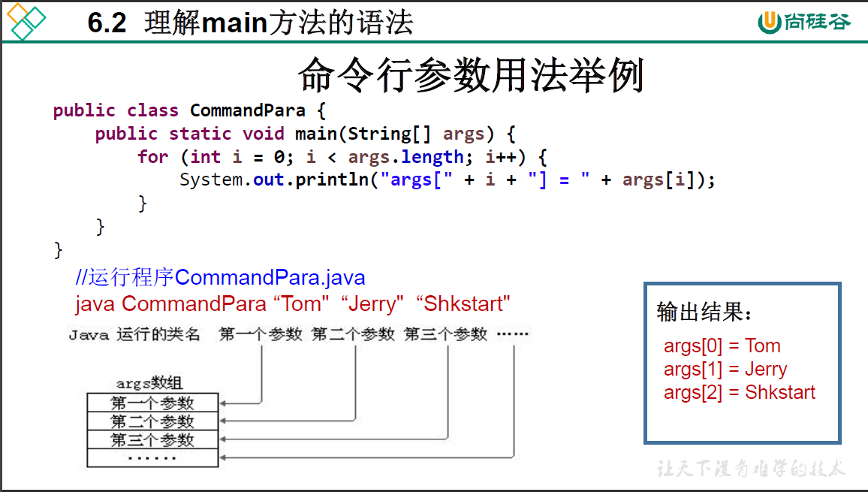
Task: Click the label 'Java 运行的类名'
Action: [x=134, y=335]
